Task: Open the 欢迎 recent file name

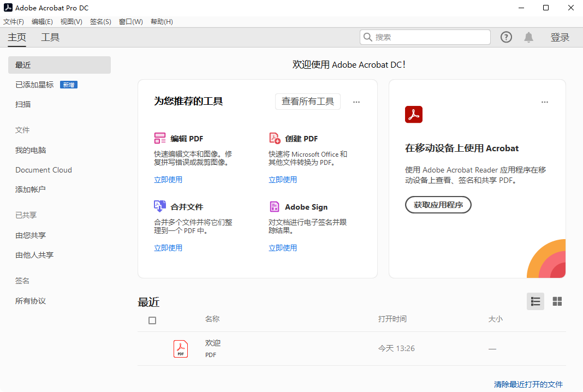Action: [213, 343]
